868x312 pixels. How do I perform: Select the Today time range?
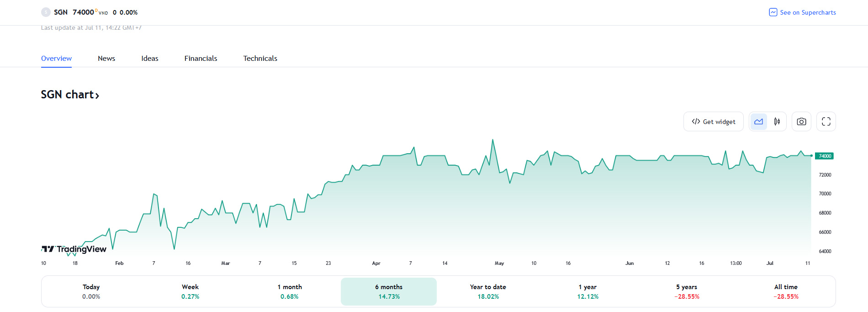[91, 291]
